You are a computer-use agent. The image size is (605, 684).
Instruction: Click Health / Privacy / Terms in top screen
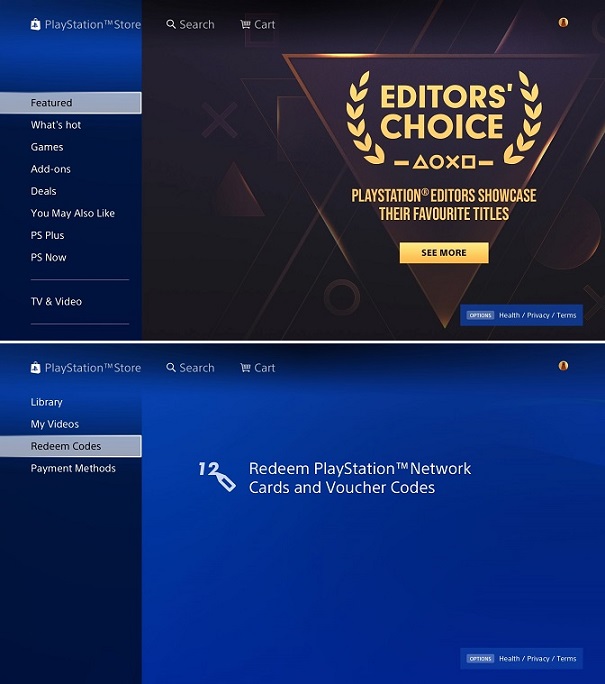(x=537, y=315)
